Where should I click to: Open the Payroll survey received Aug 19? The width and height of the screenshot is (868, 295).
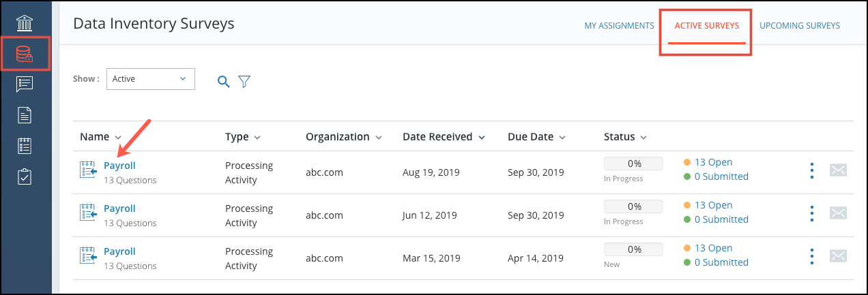coord(119,166)
